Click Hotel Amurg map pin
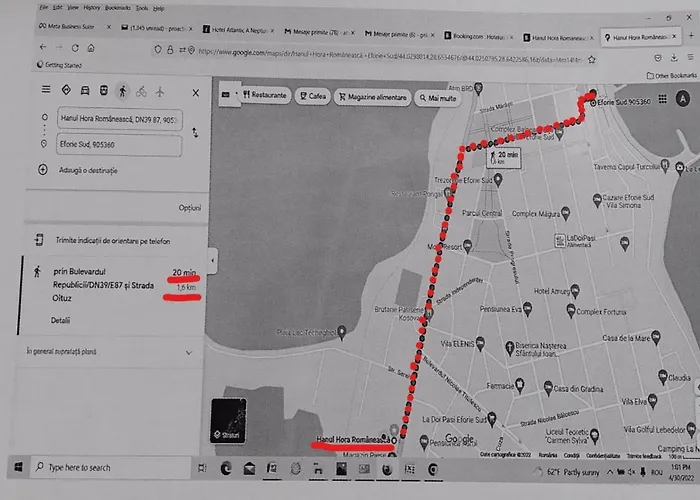 tap(575, 291)
